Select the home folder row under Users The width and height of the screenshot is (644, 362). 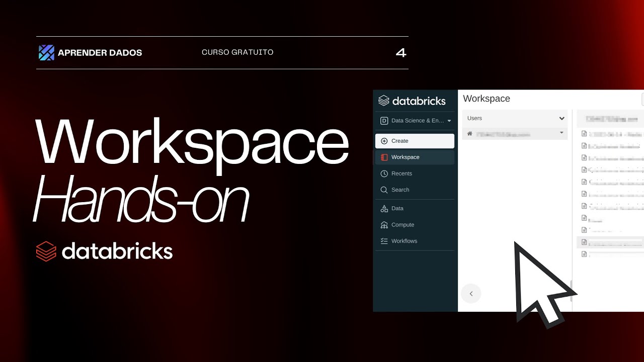tap(515, 134)
